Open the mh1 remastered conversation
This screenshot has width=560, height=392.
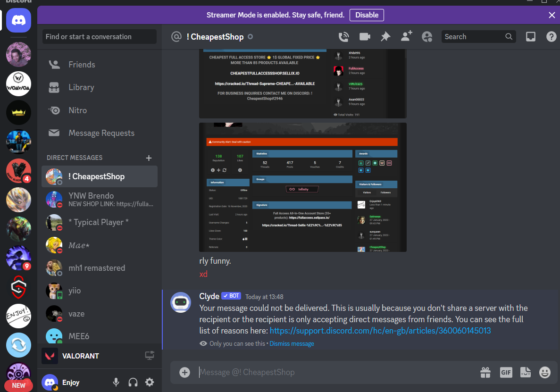(100, 268)
